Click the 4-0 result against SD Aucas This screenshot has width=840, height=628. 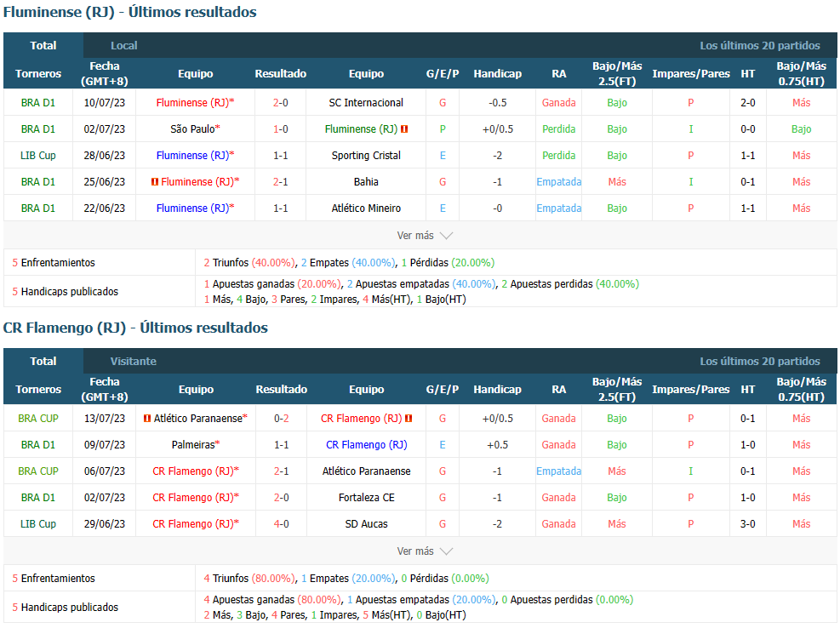(281, 523)
